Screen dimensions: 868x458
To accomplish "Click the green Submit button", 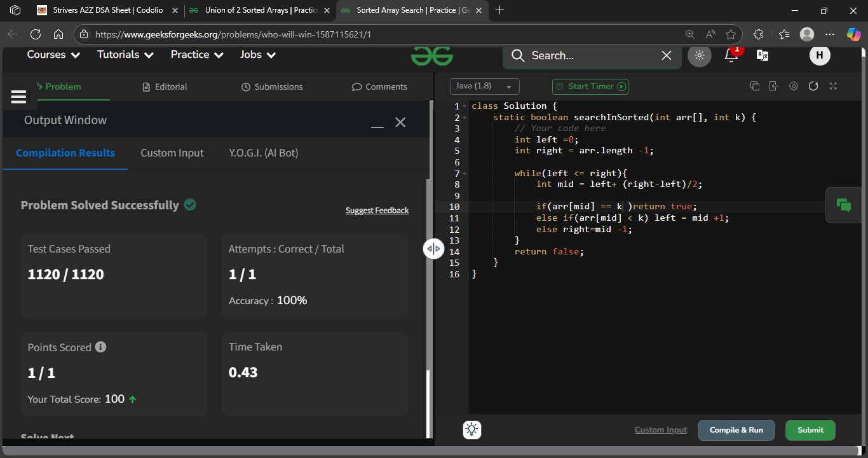I will point(810,430).
